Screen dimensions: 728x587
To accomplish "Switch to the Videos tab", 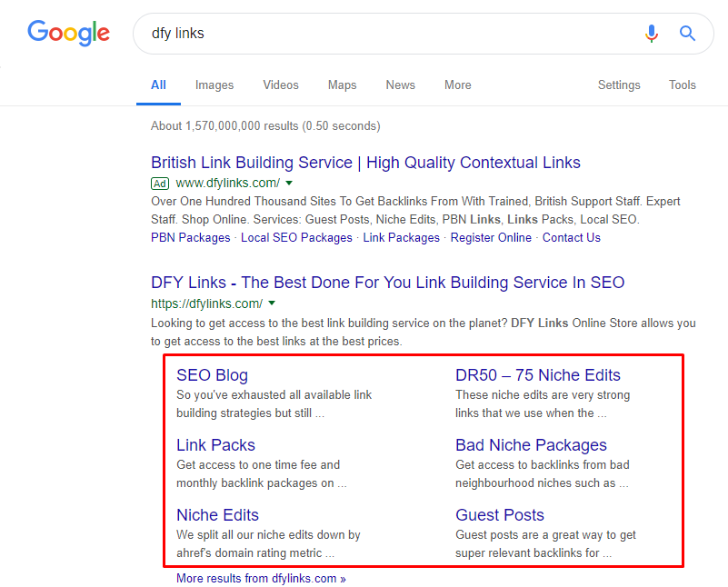I will pos(281,85).
